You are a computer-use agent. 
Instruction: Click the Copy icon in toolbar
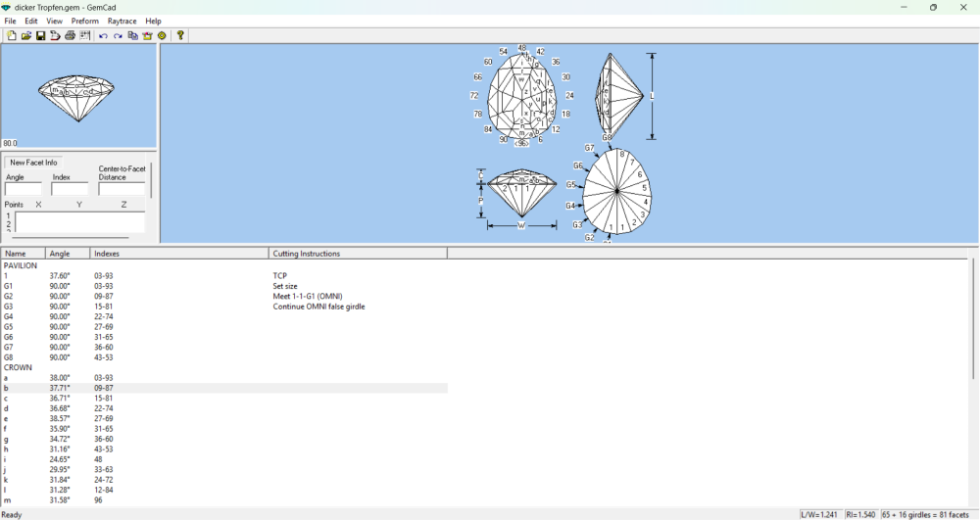pos(132,36)
